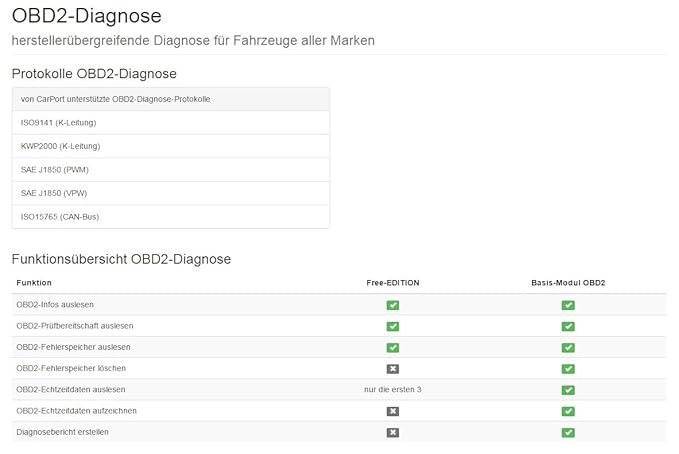Click the Free-EDITION checkmark for OBD2-Infos auslesen

393,305
